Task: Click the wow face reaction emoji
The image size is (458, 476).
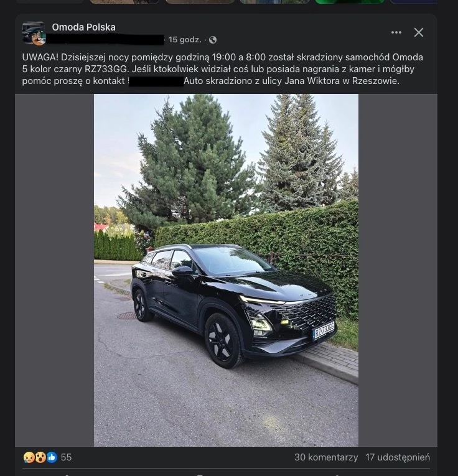Action: point(40,457)
